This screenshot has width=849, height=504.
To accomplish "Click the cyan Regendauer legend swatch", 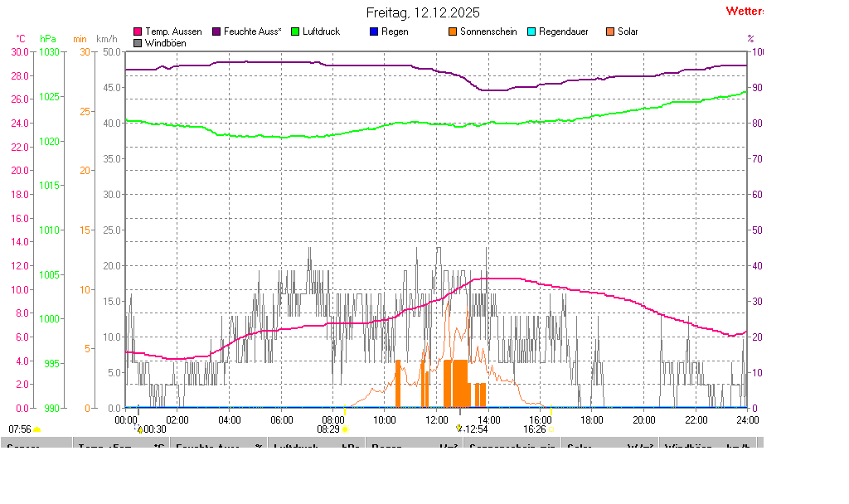I will tap(531, 31).
